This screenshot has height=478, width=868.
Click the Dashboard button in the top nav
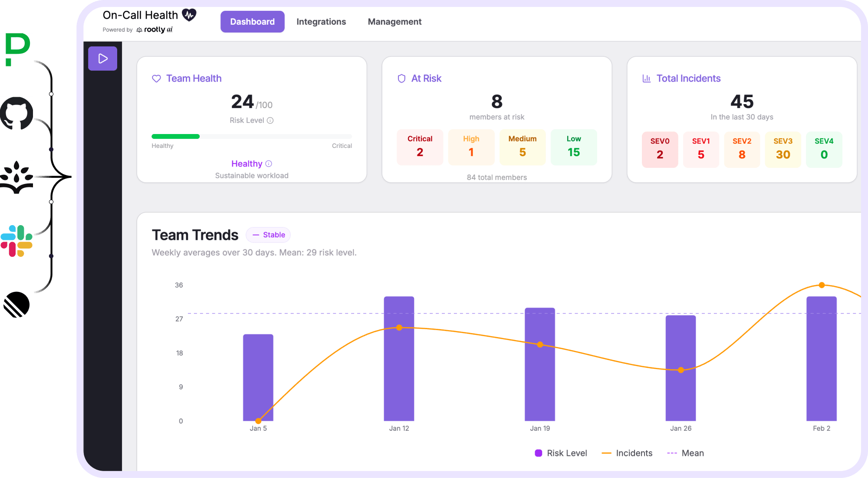252,21
